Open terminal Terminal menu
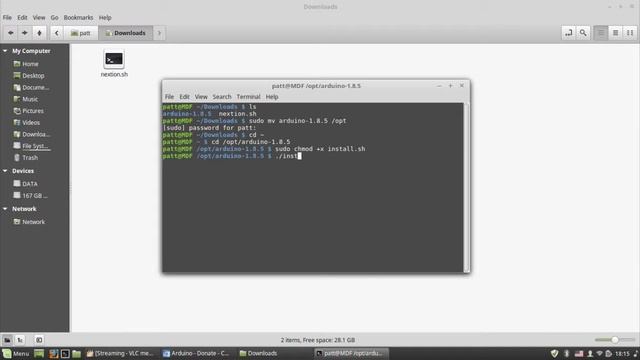The width and height of the screenshot is (640, 360). coord(248,97)
